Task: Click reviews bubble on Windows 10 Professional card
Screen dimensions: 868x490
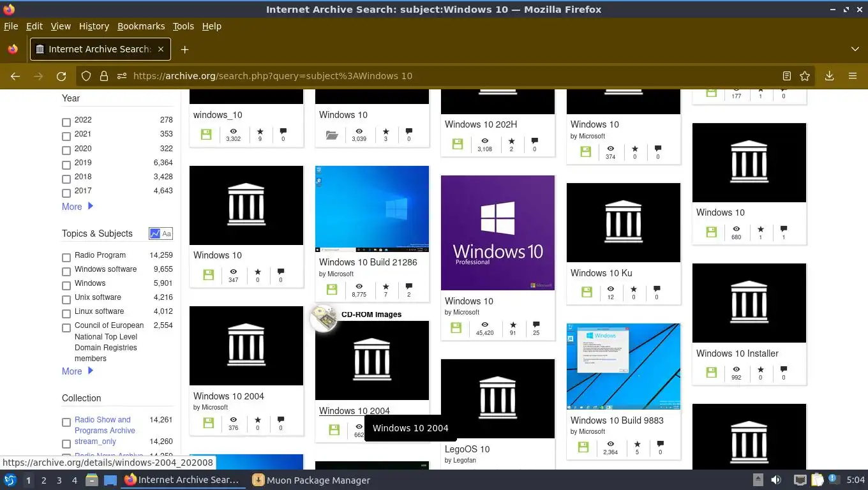Action: coord(536,325)
